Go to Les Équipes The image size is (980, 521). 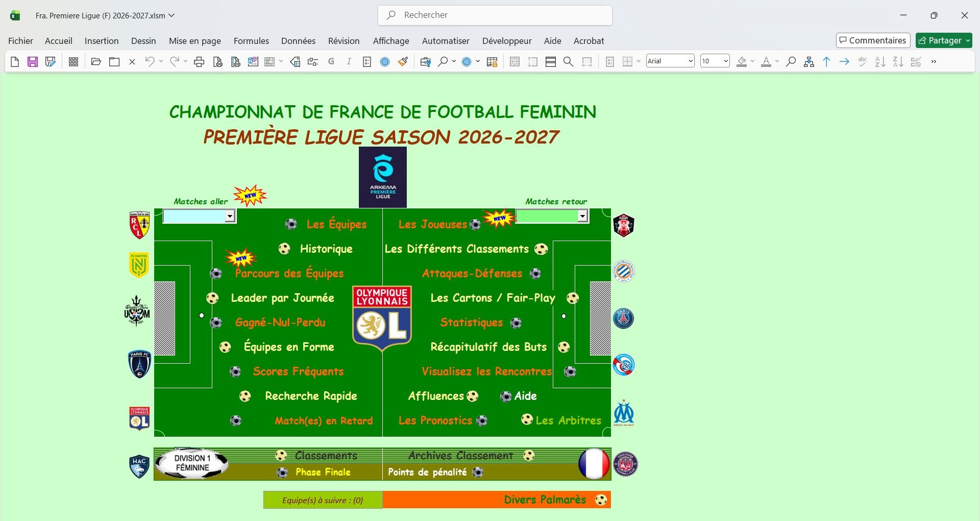pos(336,224)
